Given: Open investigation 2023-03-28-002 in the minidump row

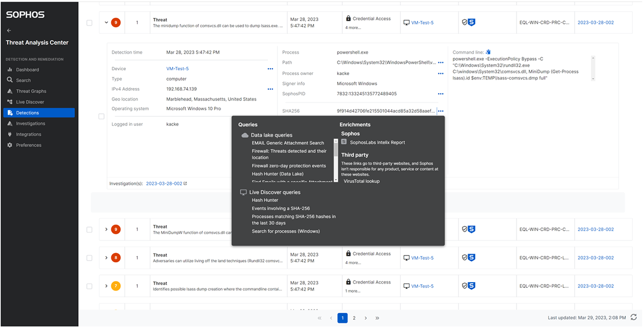Looking at the screenshot, I should click(596, 23).
